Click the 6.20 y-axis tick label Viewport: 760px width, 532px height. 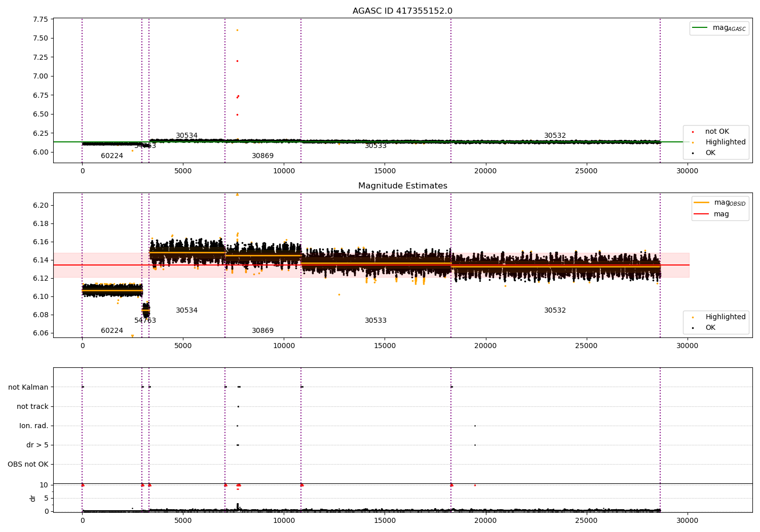coord(40,205)
